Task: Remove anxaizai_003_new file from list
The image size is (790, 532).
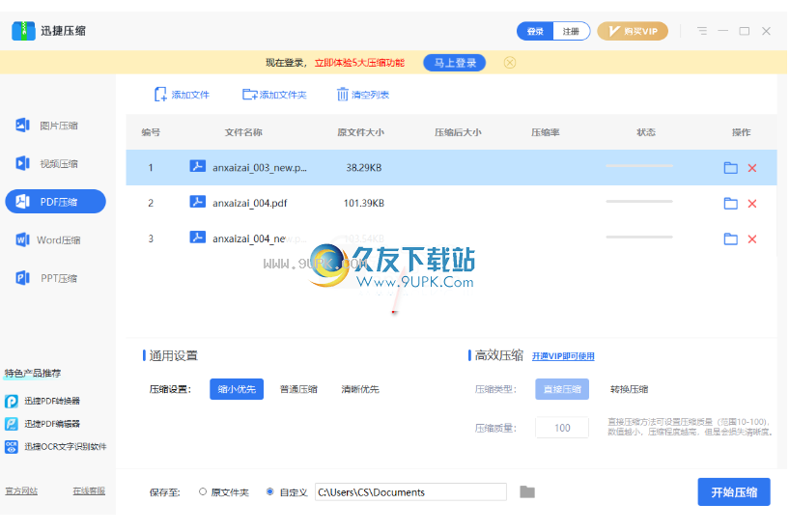Action: coord(752,168)
